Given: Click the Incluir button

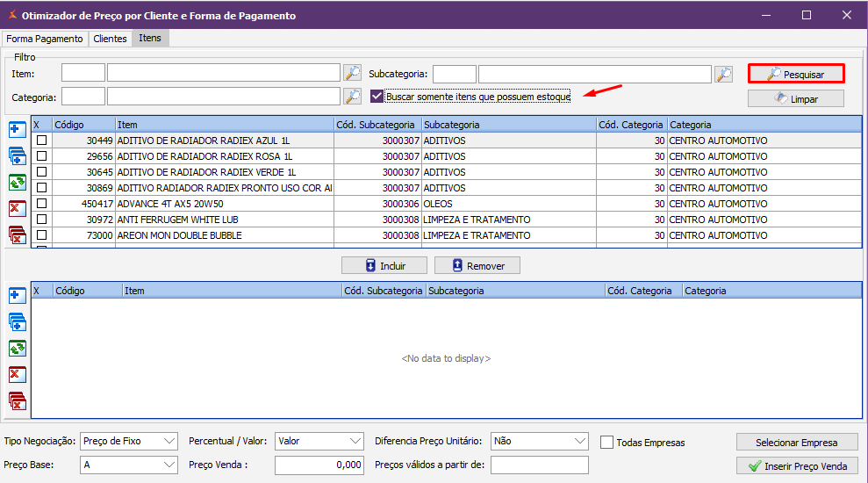Looking at the screenshot, I should [x=384, y=265].
